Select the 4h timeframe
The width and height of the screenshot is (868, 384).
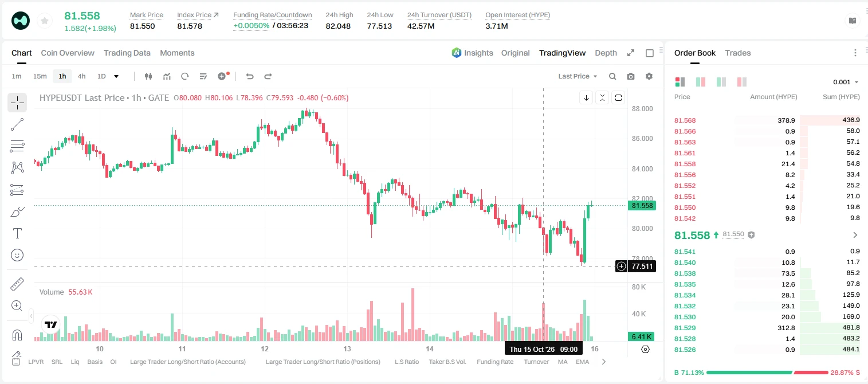81,76
